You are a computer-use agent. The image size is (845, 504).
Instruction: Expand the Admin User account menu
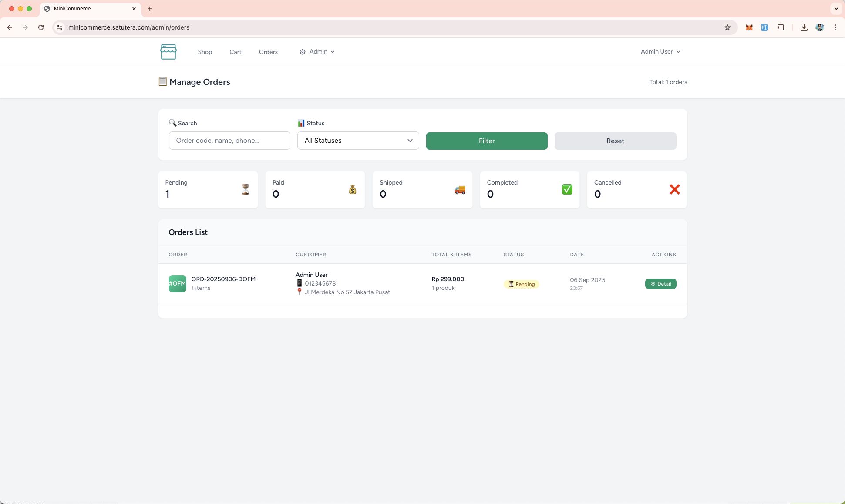tap(660, 52)
